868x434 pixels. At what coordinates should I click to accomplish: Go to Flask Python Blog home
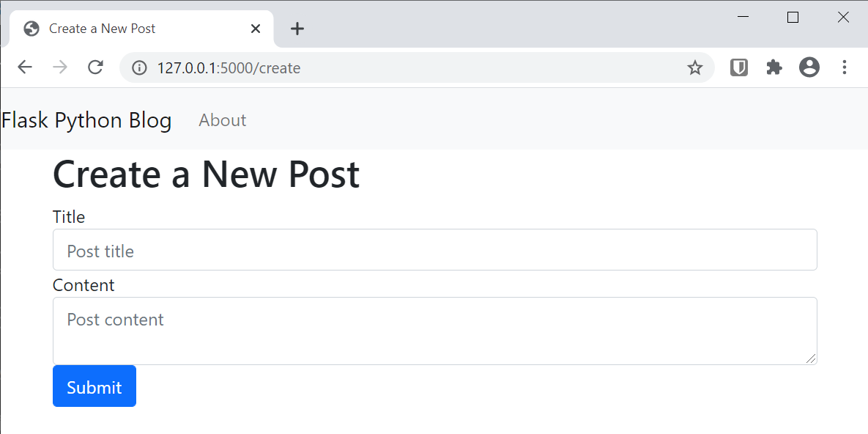coord(86,120)
